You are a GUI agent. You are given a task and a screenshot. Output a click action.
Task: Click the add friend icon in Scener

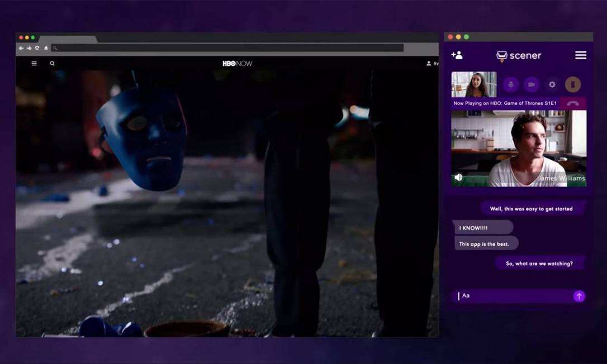point(457,55)
